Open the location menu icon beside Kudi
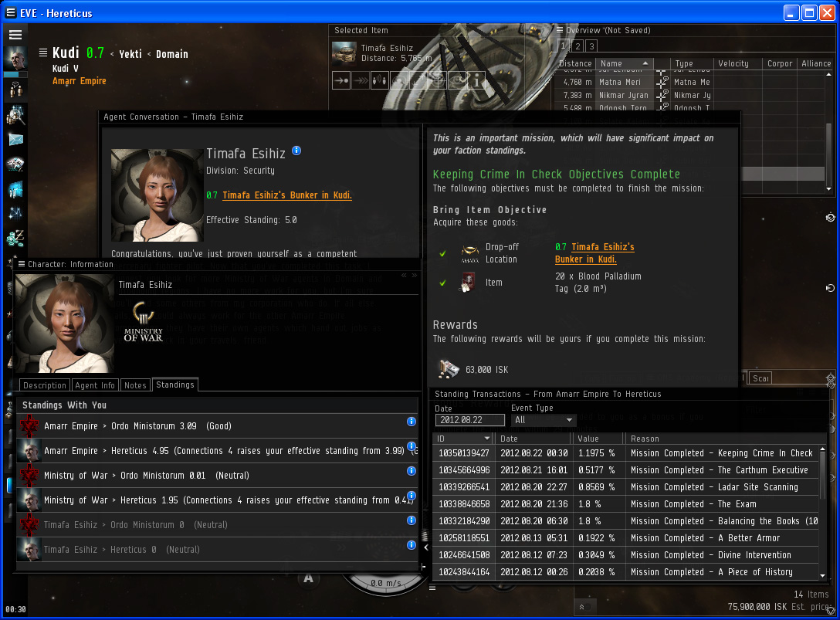Screen dimensions: 840x620 click(43, 53)
